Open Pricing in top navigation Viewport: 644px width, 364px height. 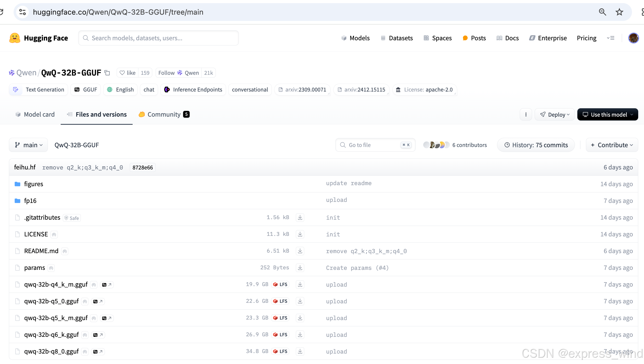point(587,38)
